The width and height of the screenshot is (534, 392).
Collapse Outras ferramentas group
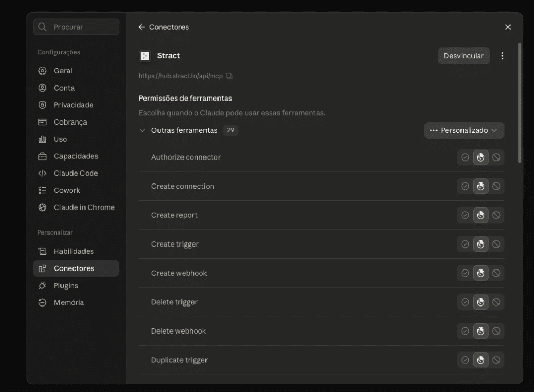tap(142, 130)
